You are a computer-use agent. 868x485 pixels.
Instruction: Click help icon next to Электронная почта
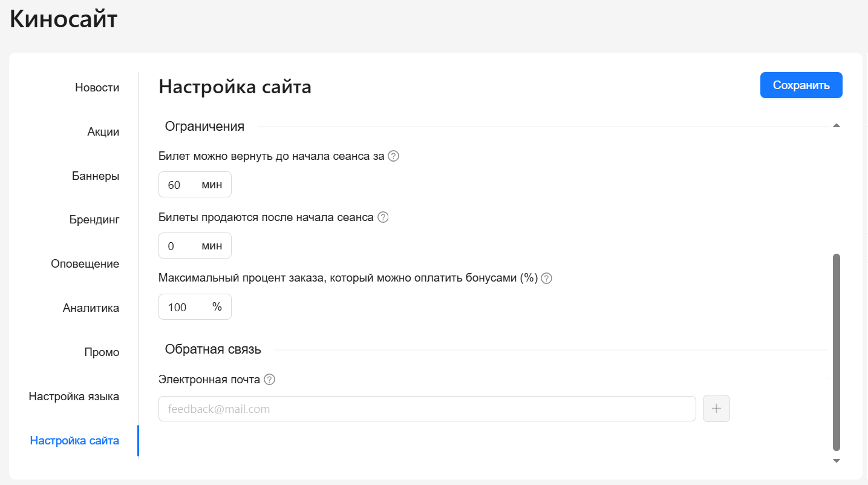(270, 380)
